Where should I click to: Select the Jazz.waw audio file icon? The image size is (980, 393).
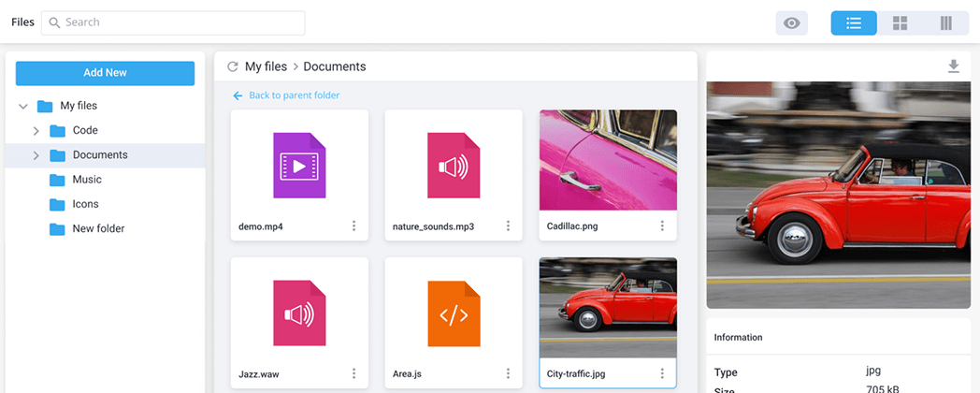point(299,313)
